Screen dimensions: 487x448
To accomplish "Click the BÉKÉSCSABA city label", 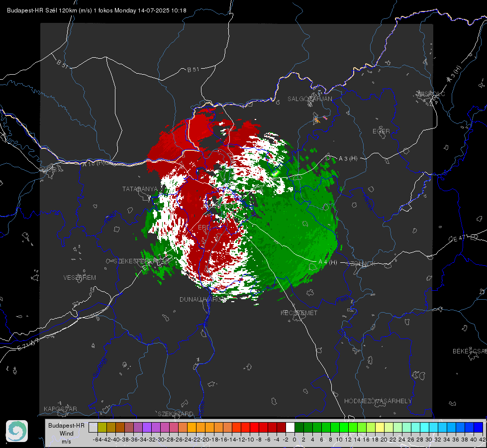I will tap(470, 351).
